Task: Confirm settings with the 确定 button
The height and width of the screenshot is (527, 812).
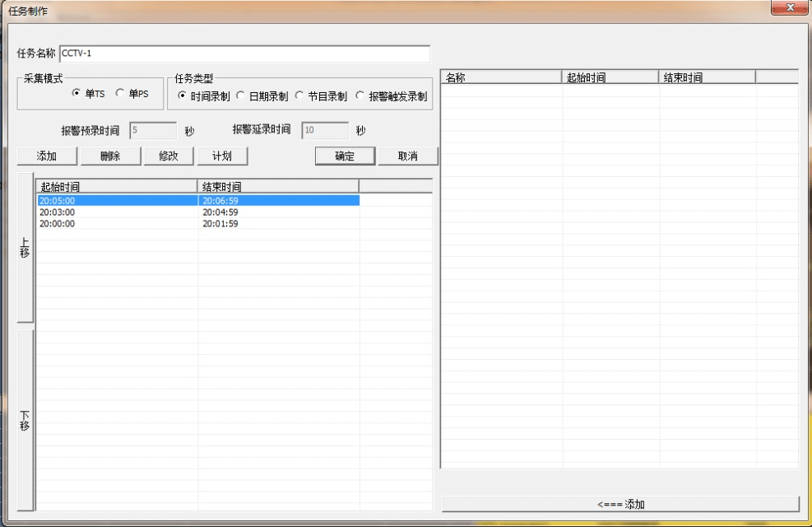Action: pyautogui.click(x=345, y=156)
